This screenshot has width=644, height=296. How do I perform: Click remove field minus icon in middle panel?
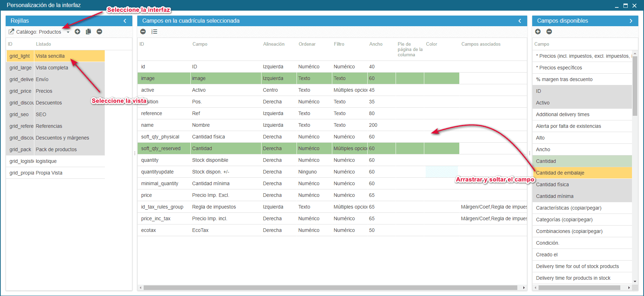tap(143, 32)
